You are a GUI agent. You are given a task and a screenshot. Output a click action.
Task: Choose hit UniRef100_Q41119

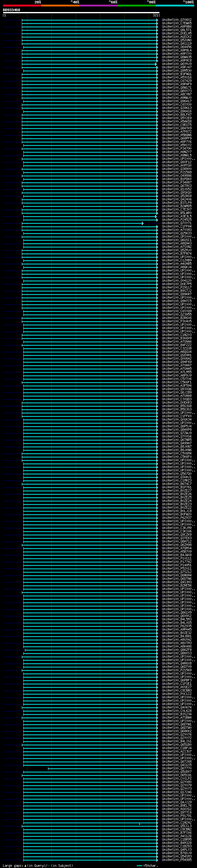(177, 43)
